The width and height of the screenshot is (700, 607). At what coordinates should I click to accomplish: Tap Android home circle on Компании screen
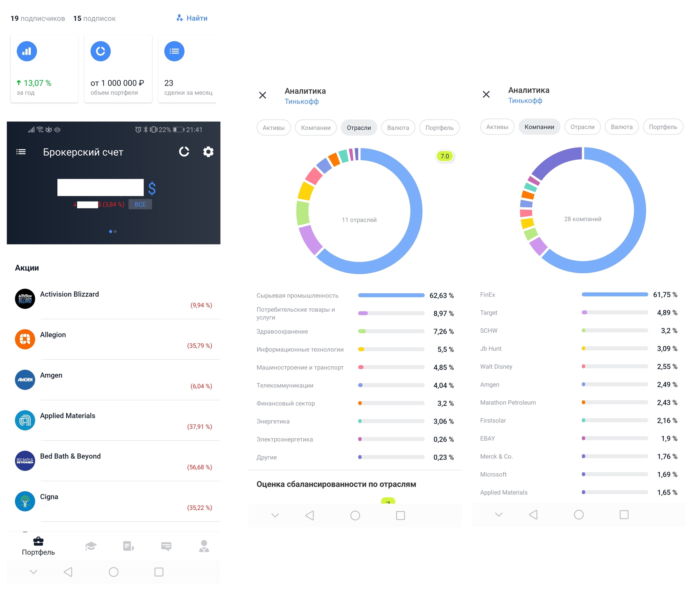click(579, 515)
